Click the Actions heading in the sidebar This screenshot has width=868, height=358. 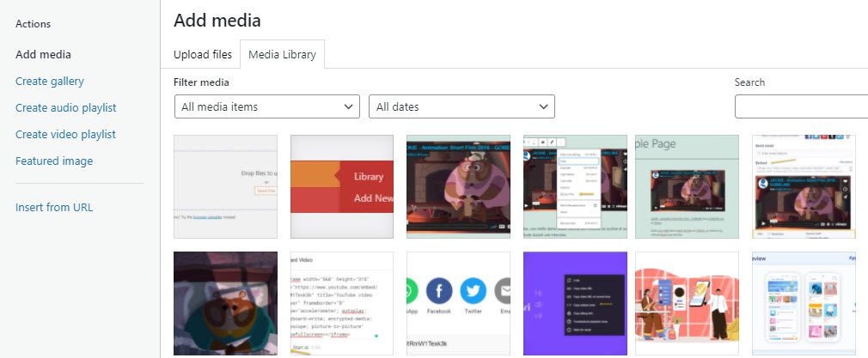[34, 24]
